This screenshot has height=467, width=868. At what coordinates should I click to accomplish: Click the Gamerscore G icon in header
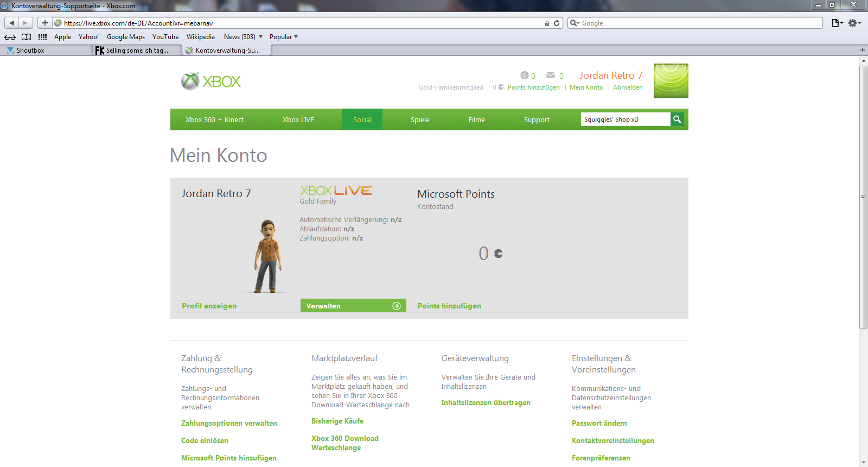(x=524, y=75)
